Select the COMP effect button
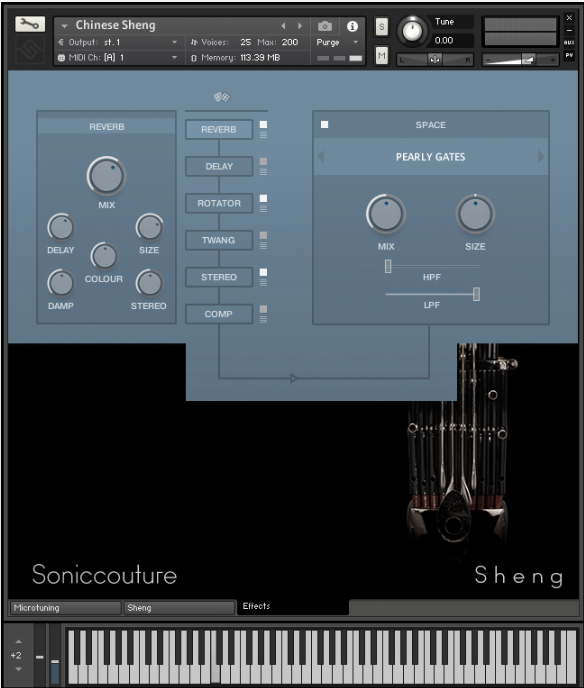584x688 pixels. point(219,314)
